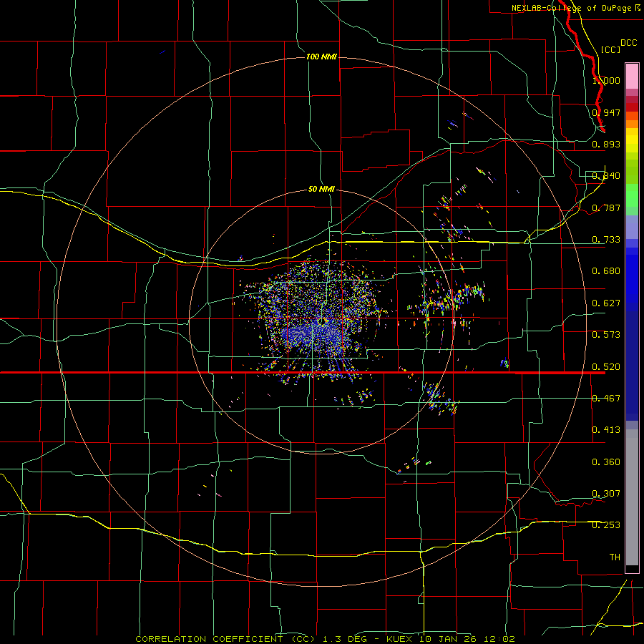
Task: Click the 0.573 legend value
Action: tap(606, 335)
